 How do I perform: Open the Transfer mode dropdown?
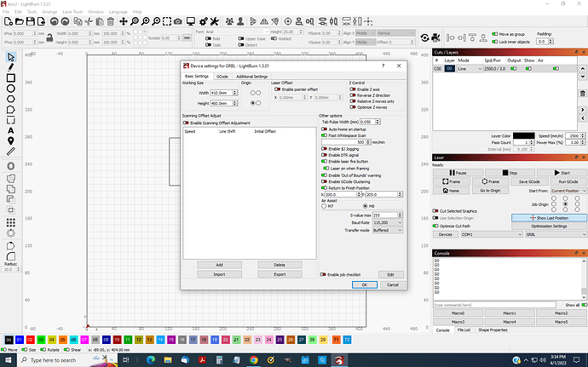click(x=388, y=230)
